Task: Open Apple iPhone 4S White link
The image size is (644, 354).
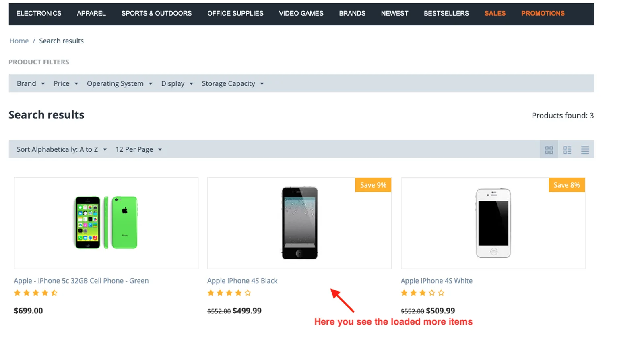Action: (x=437, y=281)
